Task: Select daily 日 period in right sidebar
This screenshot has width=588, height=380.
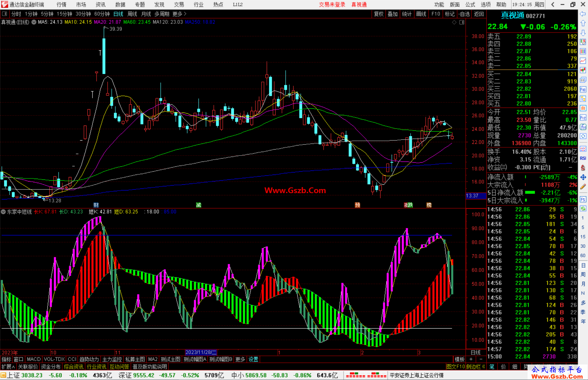Action: click(x=583, y=265)
